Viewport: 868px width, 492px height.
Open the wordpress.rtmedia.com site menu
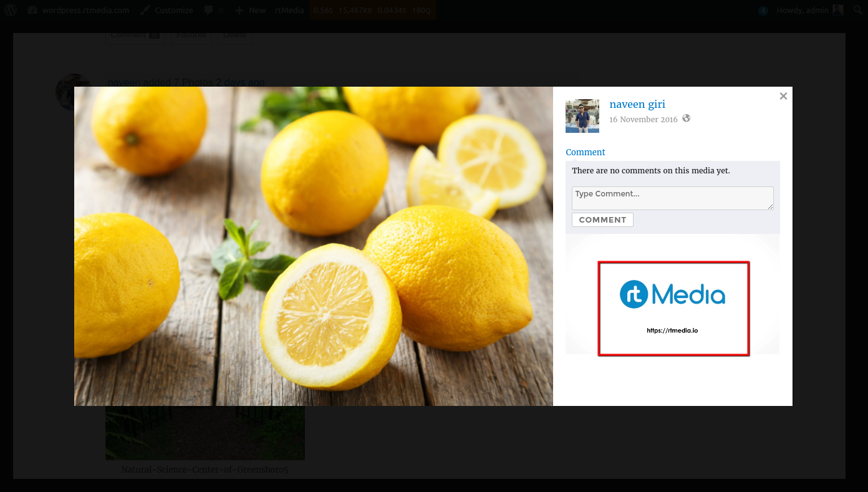click(79, 10)
